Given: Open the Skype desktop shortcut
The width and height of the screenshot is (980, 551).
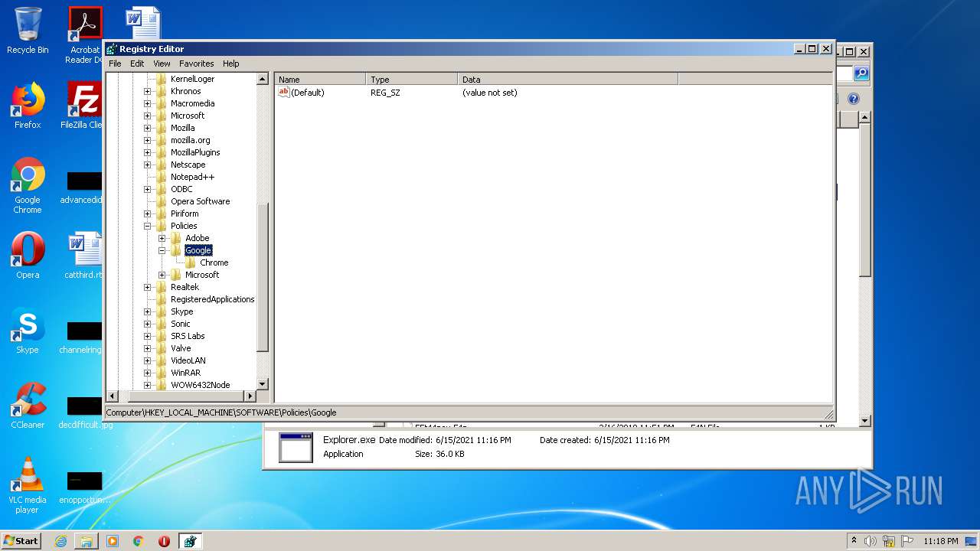Looking at the screenshot, I should tap(28, 331).
